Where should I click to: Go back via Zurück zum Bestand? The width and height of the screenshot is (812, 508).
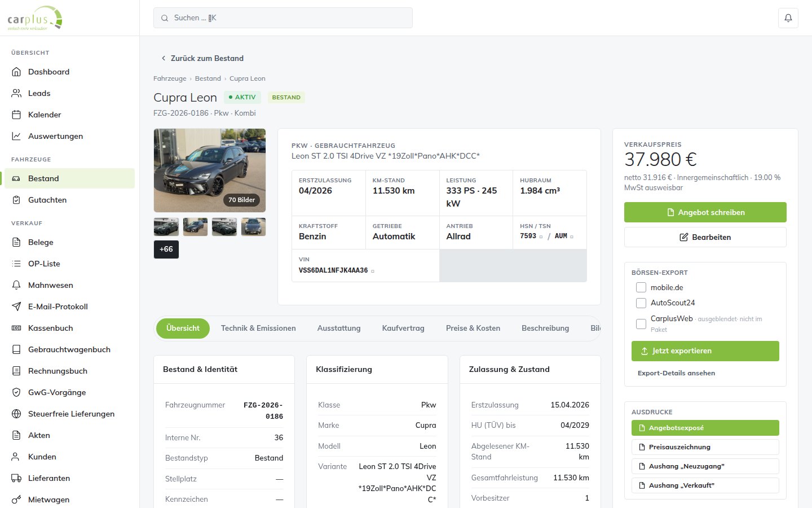[202, 58]
